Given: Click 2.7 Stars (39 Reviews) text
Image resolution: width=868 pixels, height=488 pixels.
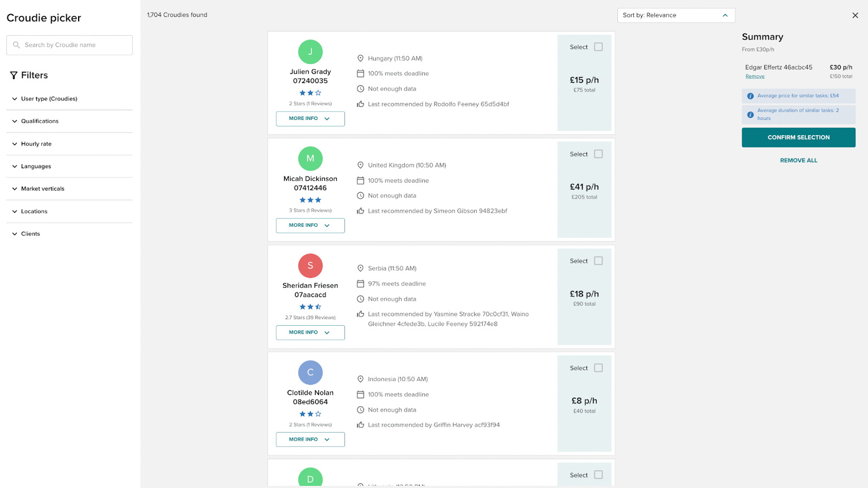Looking at the screenshot, I should pyautogui.click(x=310, y=318).
